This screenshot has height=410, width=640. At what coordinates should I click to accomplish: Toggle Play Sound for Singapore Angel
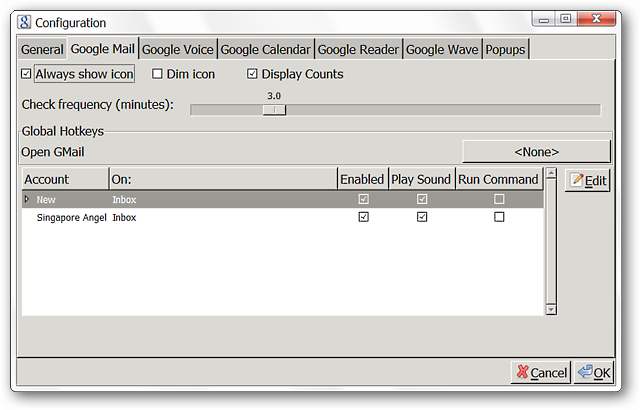pos(422,217)
